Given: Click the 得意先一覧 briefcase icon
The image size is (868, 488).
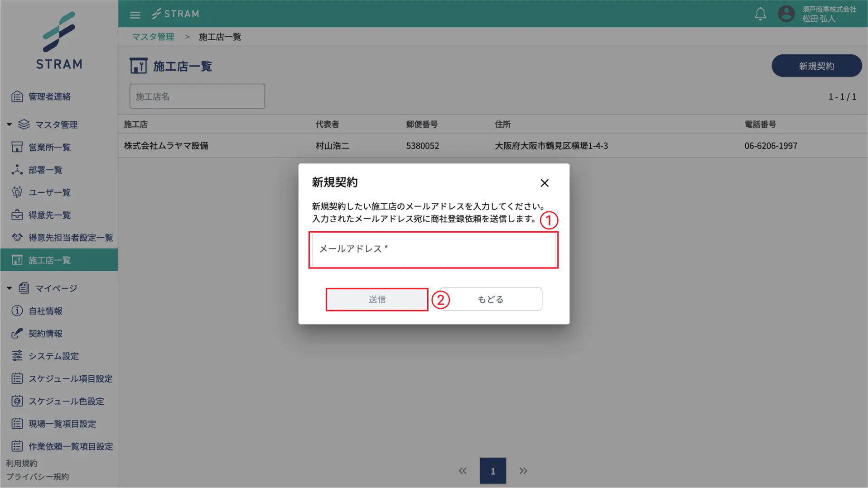Looking at the screenshot, I should (17, 215).
